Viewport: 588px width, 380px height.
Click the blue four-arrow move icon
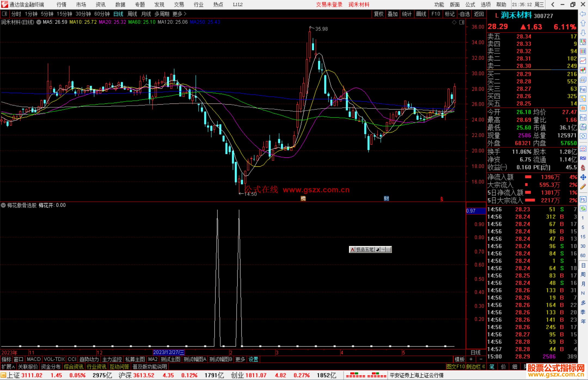pos(583,177)
